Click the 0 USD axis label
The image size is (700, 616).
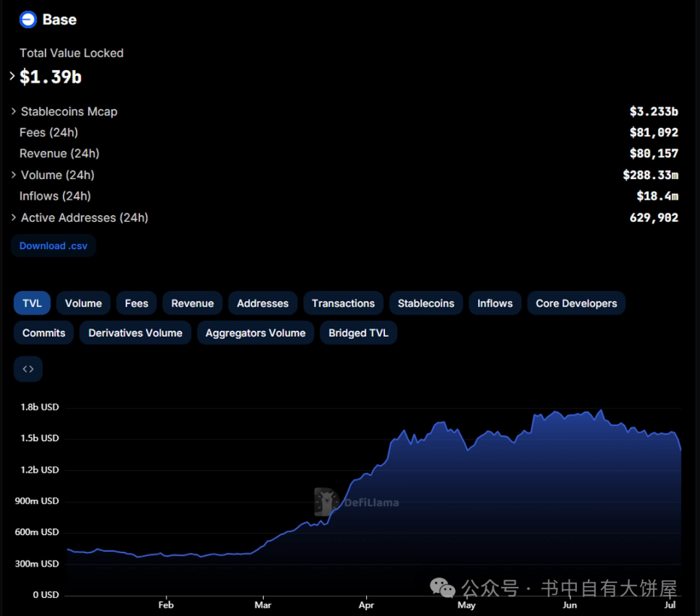tap(45, 595)
